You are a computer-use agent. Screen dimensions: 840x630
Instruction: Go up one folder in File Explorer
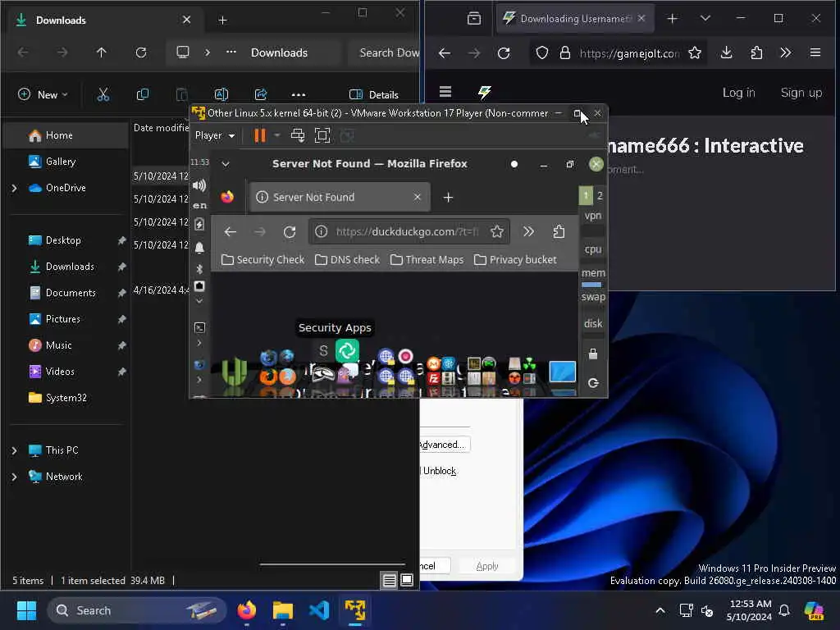(101, 52)
